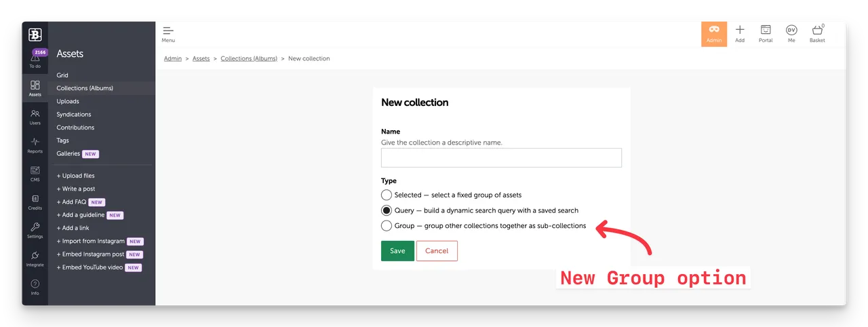The width and height of the screenshot is (868, 327).
Task: Select the Selected collection type radio
Action: [x=387, y=195]
